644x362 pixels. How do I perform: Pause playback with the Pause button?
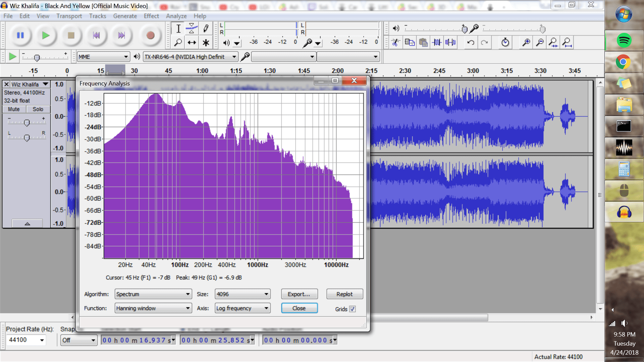point(20,35)
